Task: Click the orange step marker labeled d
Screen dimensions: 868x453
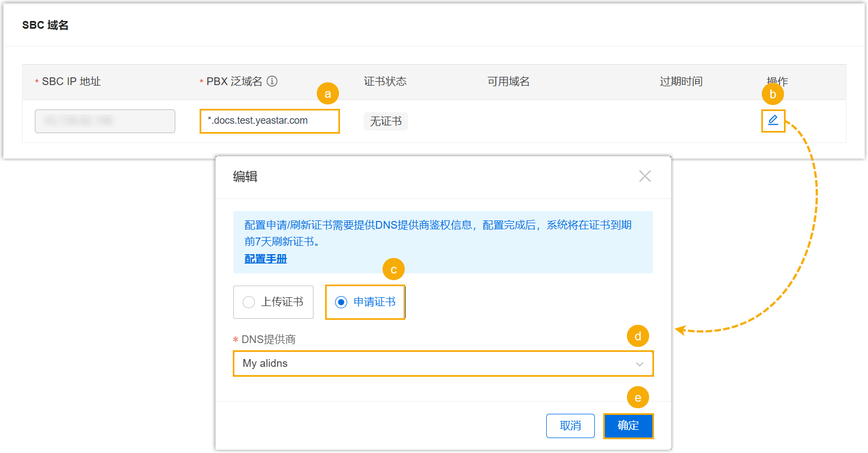Action: (637, 336)
